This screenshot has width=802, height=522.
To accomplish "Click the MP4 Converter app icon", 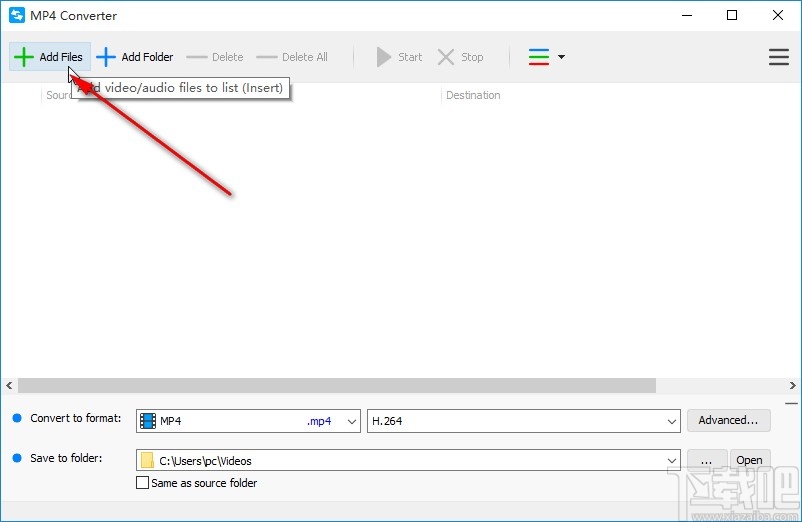I will click(17, 15).
